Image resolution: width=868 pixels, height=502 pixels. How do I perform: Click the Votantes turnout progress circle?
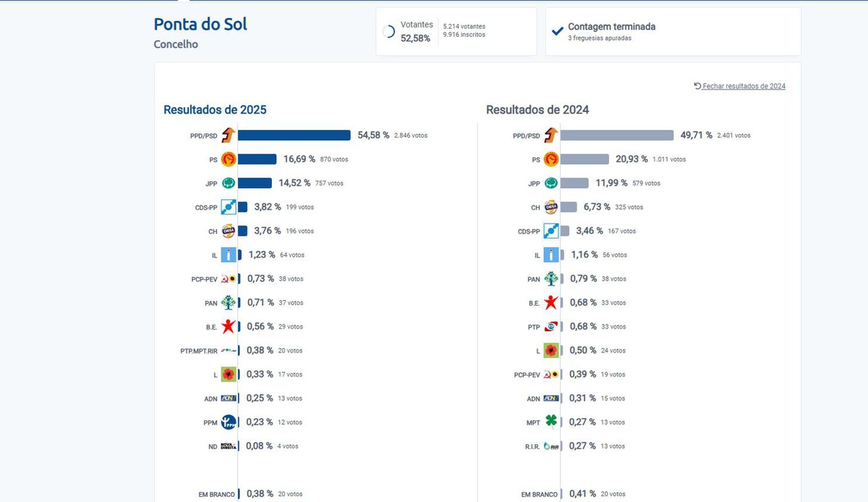coord(388,31)
